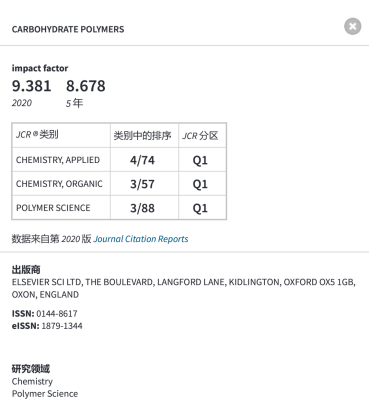This screenshot has height=415, width=369.
Task: Click the JCR 分区 column header
Action: [202, 135]
